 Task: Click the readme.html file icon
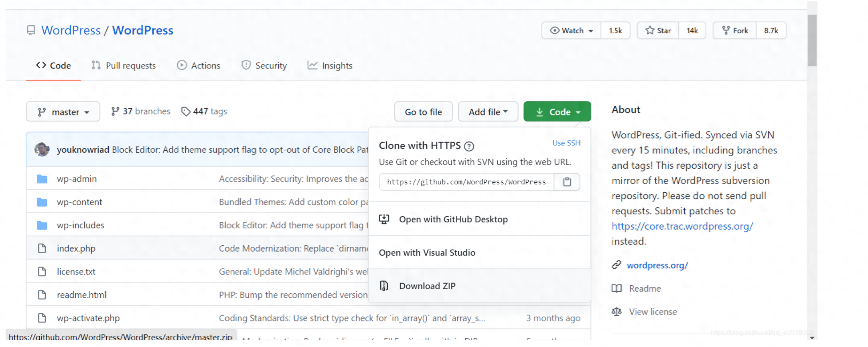tap(42, 295)
